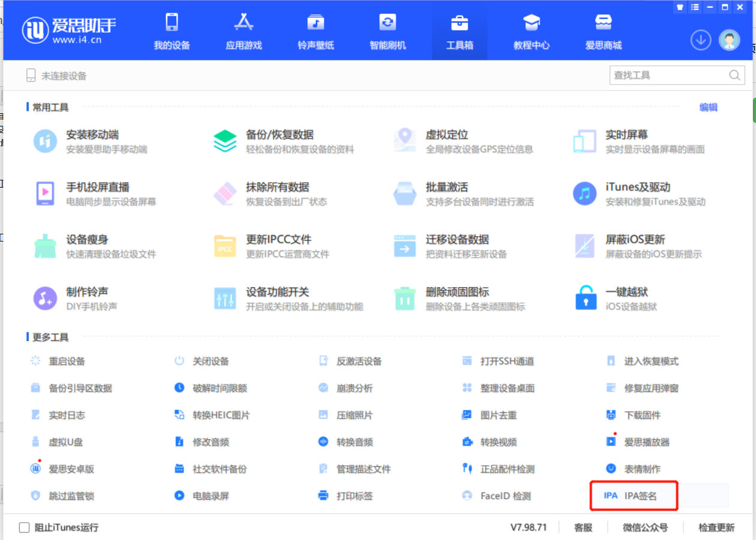Click the 关闭设备 power icon
The width and height of the screenshot is (756, 540).
point(179,361)
